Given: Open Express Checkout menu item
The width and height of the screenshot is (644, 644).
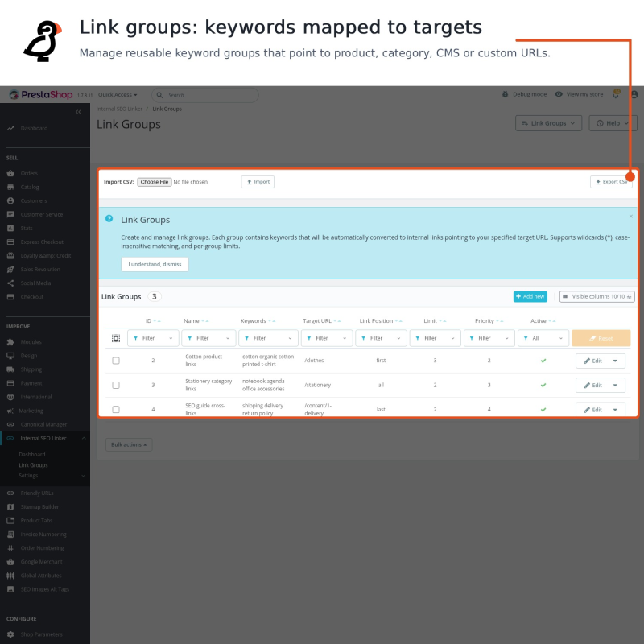Looking at the screenshot, I should [x=42, y=242].
